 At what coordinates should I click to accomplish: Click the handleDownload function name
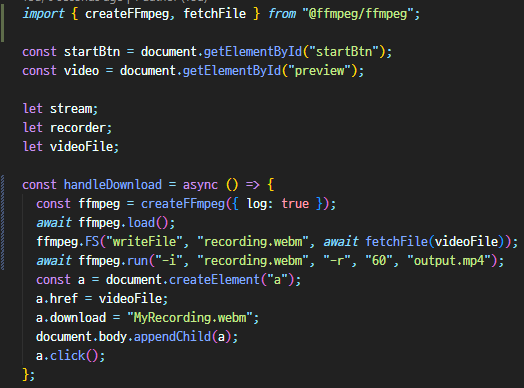point(113,185)
